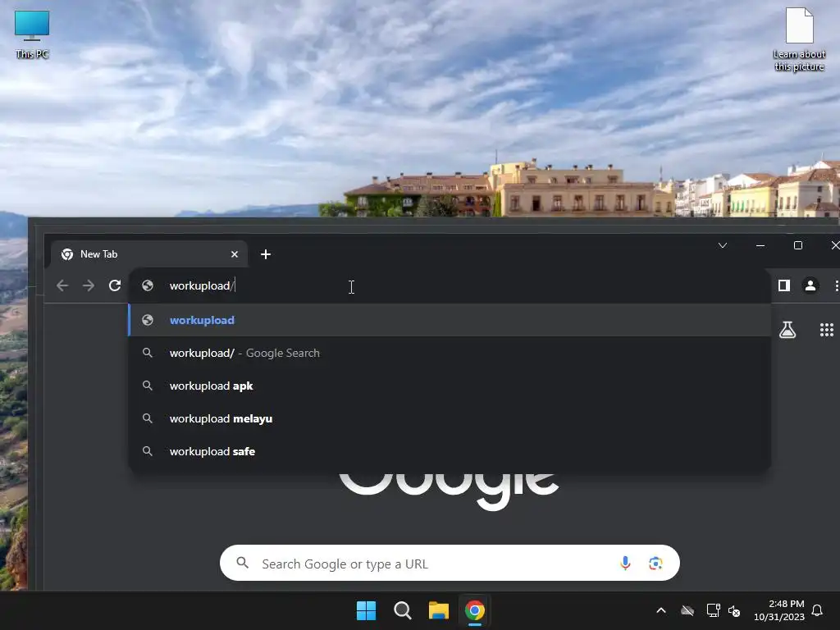
Task: Open Learn about this picture icon
Action: [799, 39]
